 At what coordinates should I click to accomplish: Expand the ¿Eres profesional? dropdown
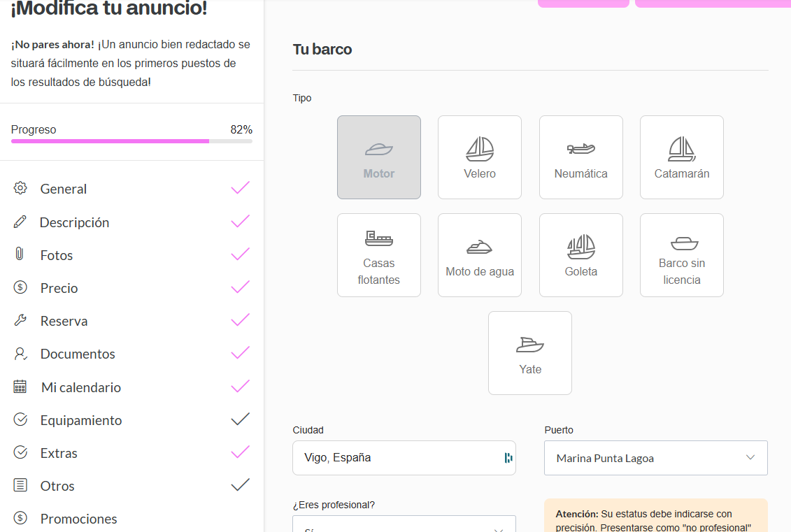(404, 526)
